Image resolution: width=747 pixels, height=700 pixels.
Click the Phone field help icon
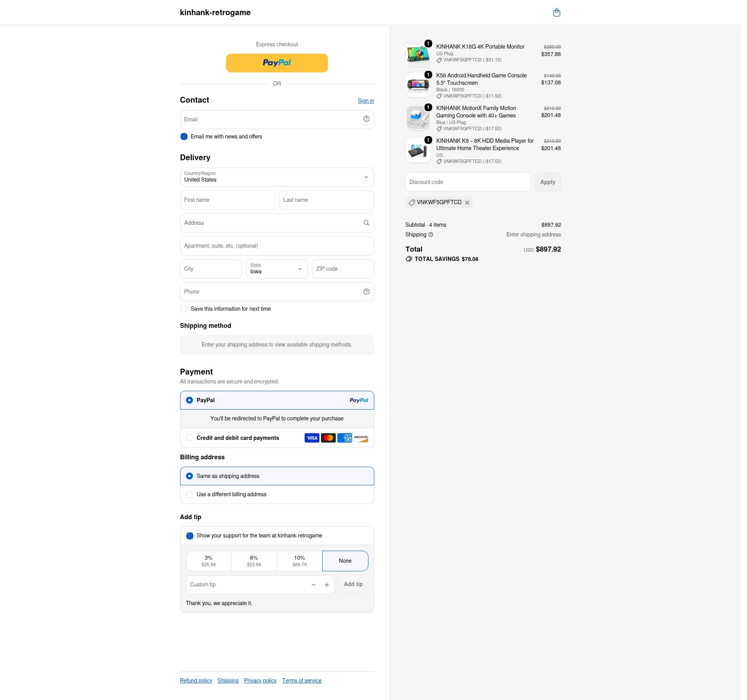366,292
